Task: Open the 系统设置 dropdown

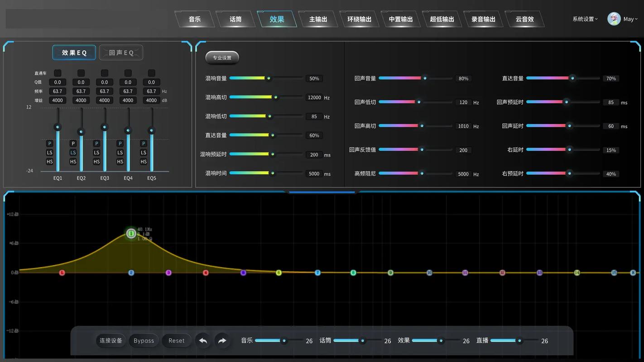Action: point(585,19)
